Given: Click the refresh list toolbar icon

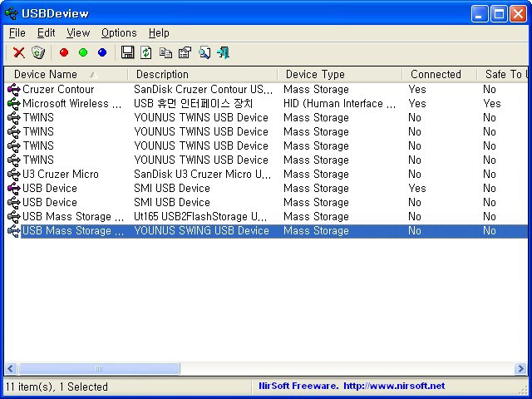Looking at the screenshot, I should pos(146,52).
